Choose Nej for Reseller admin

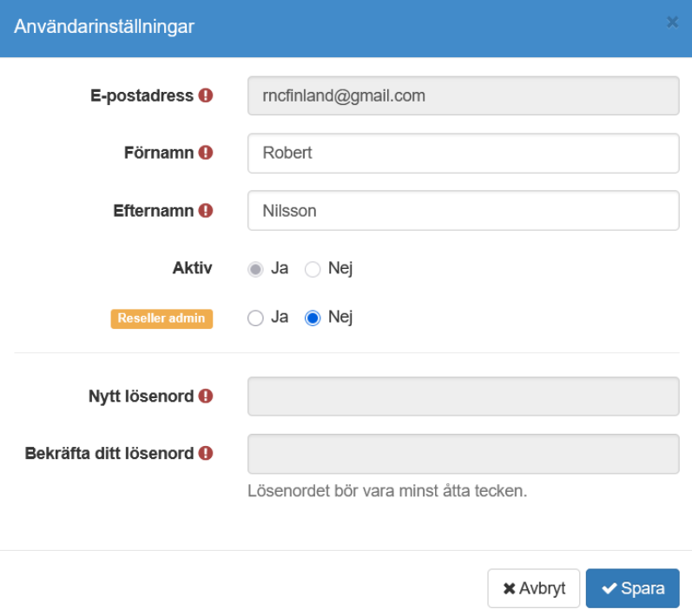[313, 318]
